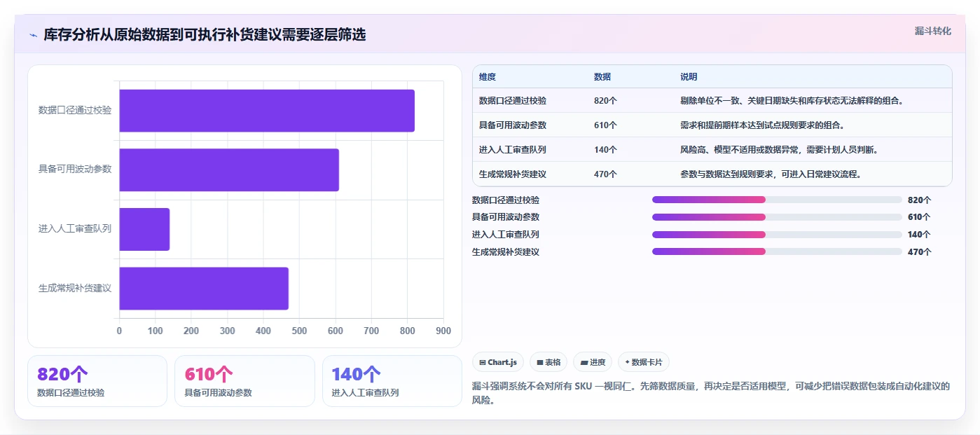
Task: Click chart y-axis label 进入人工审查队列
Action: (x=75, y=228)
